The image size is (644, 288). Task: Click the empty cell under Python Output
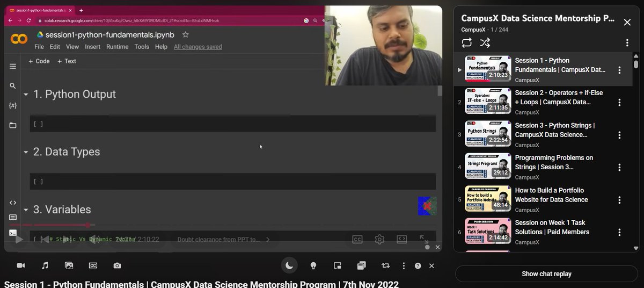(x=232, y=124)
